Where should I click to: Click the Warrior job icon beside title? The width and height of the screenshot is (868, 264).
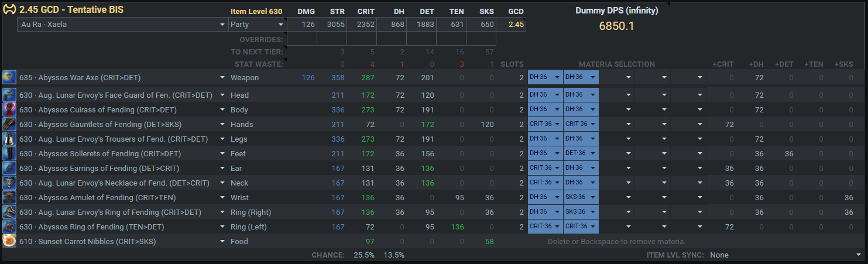coord(9,11)
